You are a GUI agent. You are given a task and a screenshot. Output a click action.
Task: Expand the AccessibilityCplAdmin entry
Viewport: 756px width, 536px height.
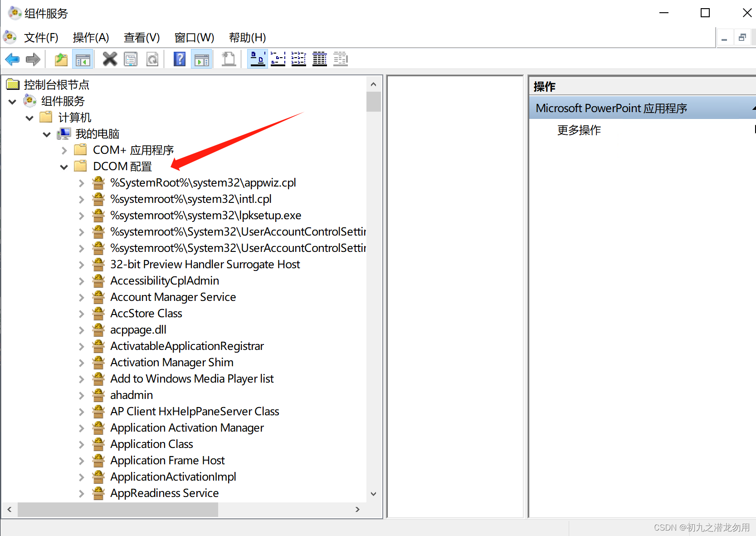pos(81,281)
